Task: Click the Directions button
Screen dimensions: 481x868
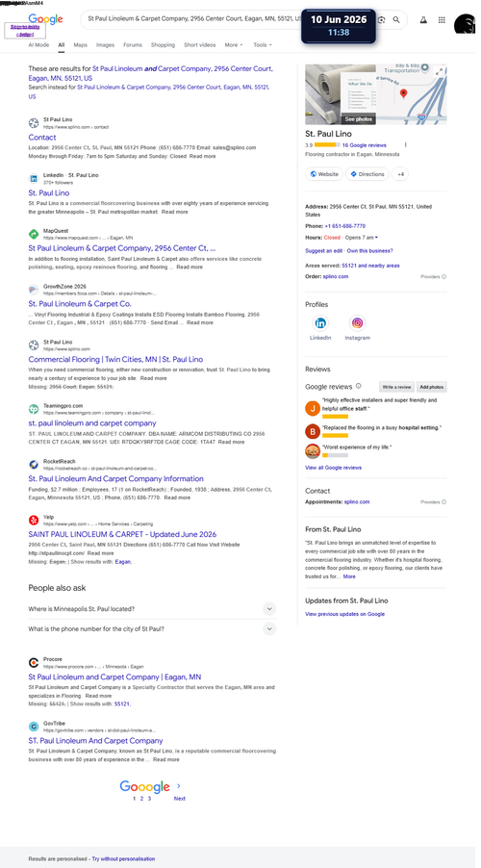Action: [x=367, y=174]
